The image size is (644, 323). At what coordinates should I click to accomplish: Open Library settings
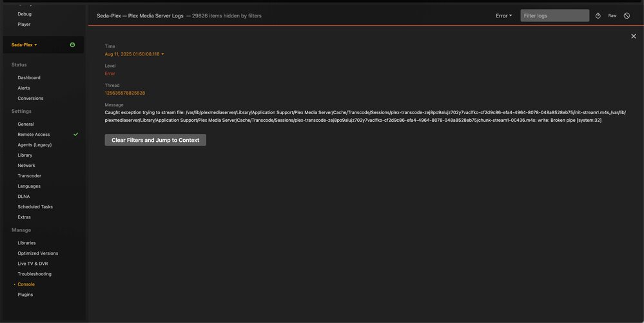(25, 155)
